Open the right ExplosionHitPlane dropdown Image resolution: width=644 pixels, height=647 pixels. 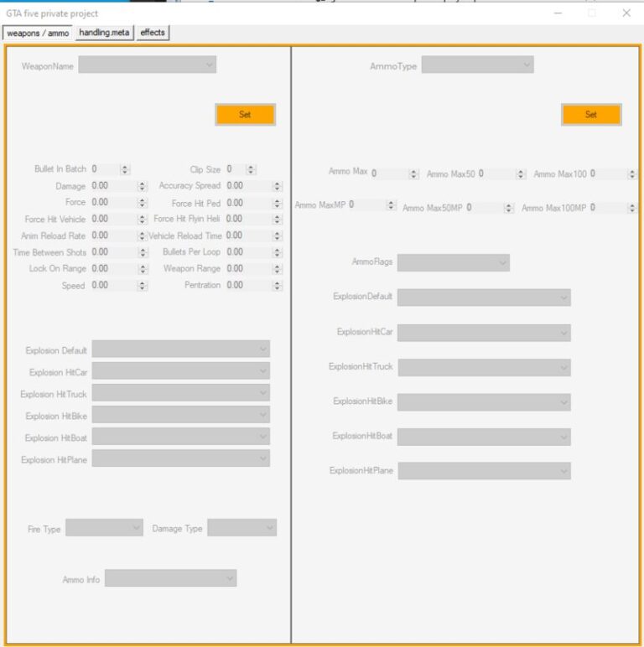(x=484, y=471)
